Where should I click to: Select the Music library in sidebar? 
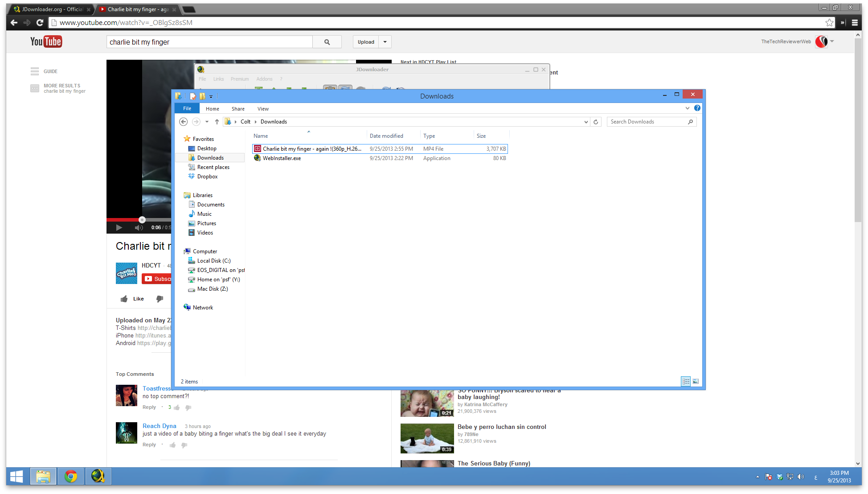[x=204, y=214]
